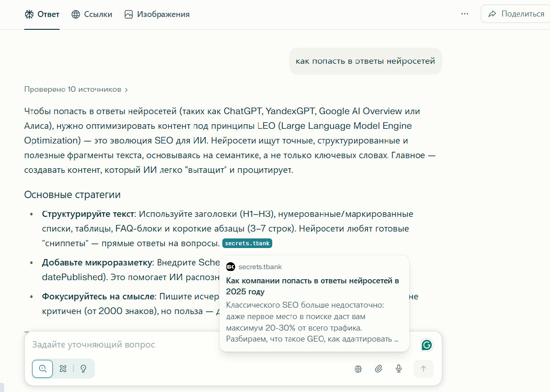This screenshot has width=550, height=392.
Task: Click the Grammarly icon in input box
Action: (x=426, y=345)
